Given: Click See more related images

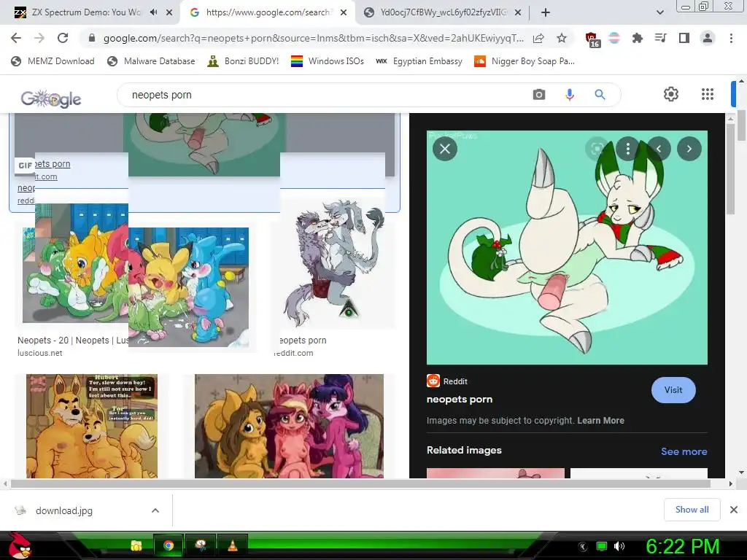Looking at the screenshot, I should [684, 451].
